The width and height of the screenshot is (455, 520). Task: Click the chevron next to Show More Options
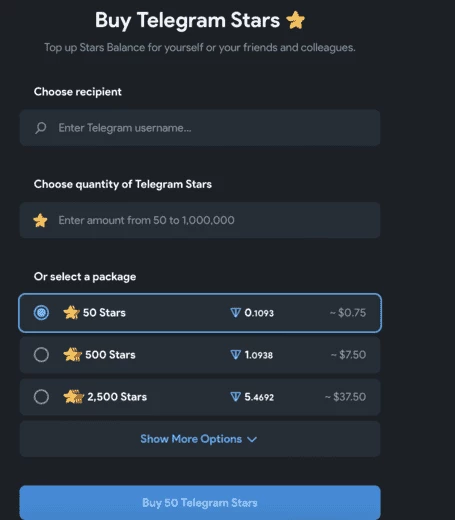pyautogui.click(x=252, y=440)
